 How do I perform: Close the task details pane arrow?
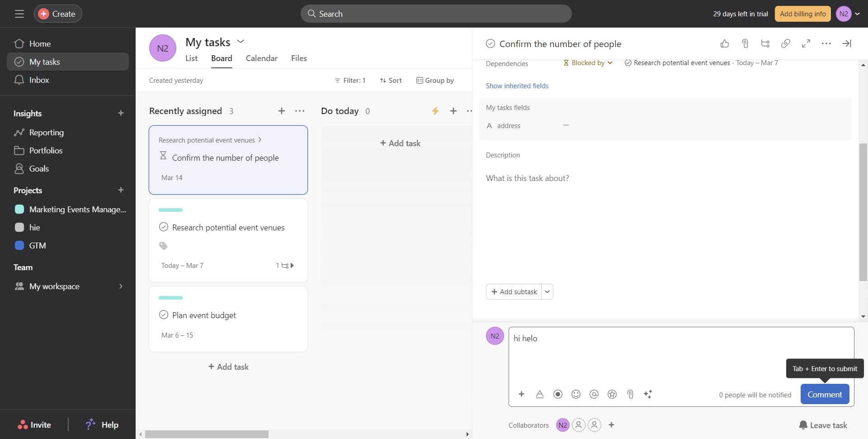tap(847, 43)
